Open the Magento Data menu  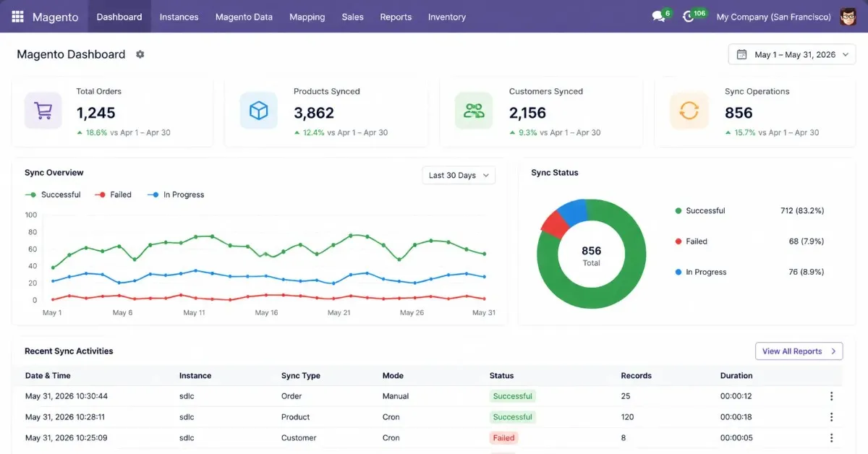(x=244, y=17)
